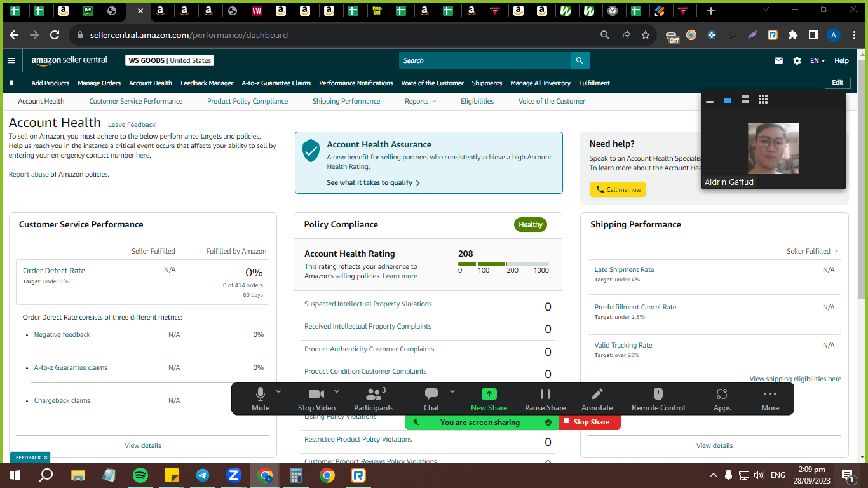
Task: Click the Stop Share button
Action: (590, 422)
